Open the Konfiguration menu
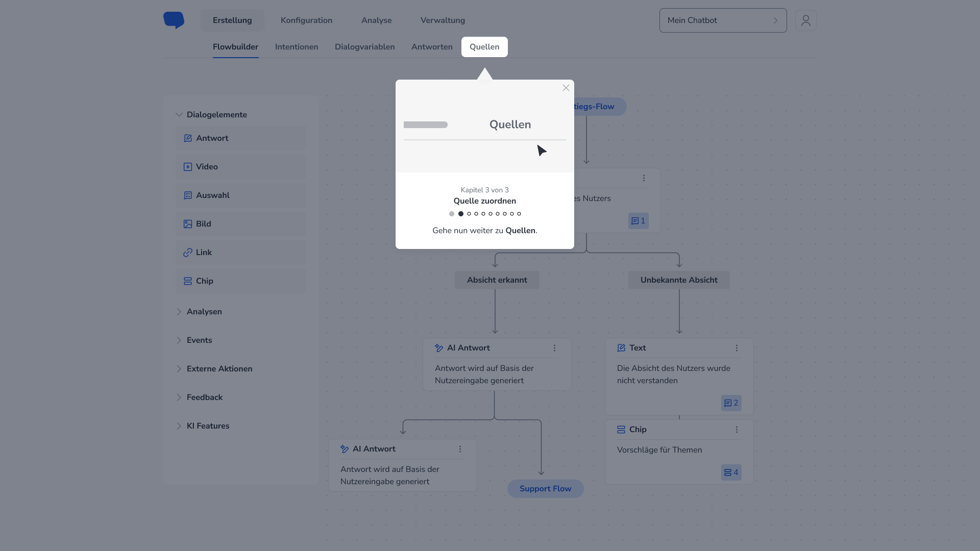The width and height of the screenshot is (980, 551). (306, 20)
